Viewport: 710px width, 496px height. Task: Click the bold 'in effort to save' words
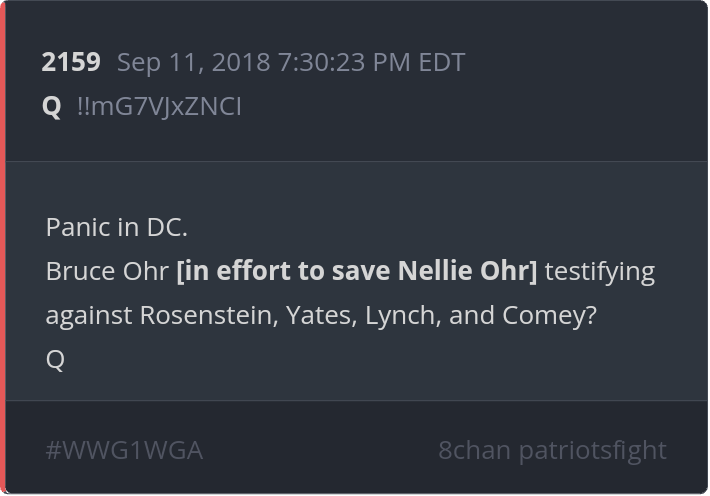tap(283, 271)
